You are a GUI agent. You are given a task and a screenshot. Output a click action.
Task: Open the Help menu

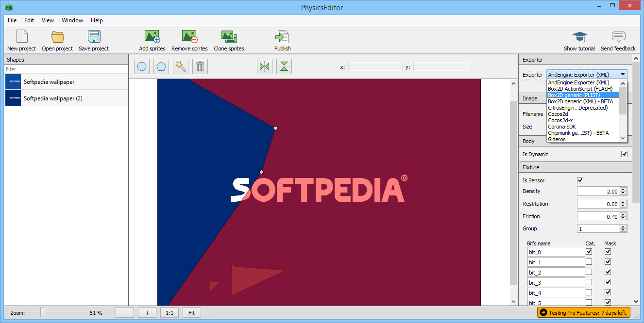97,20
